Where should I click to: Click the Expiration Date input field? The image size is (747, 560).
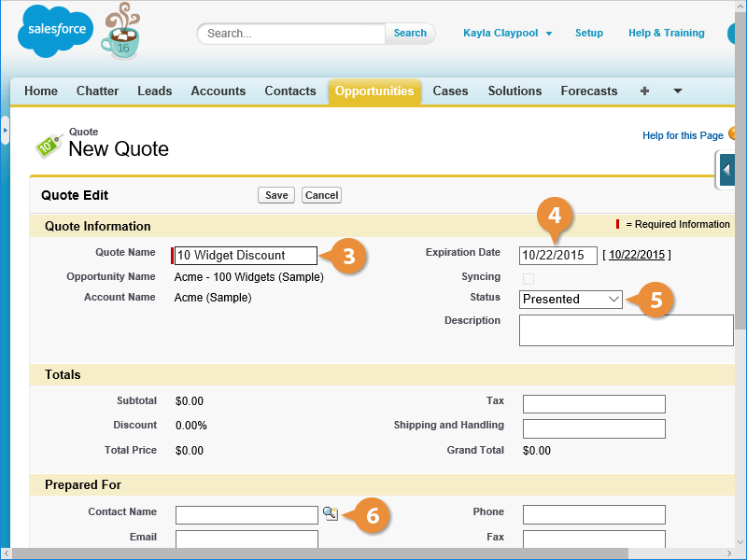[x=557, y=255]
